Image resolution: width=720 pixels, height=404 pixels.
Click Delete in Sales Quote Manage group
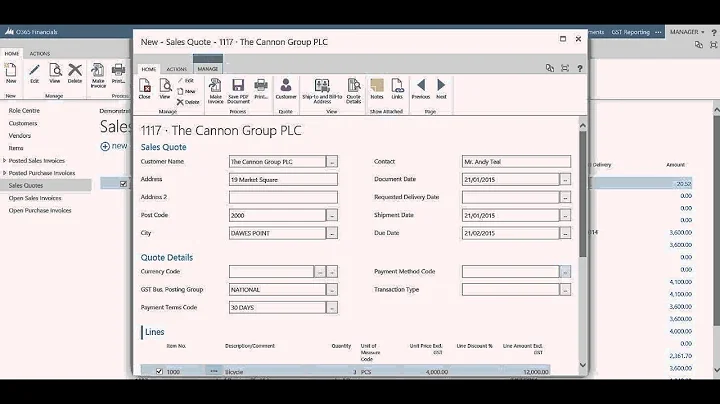point(188,102)
